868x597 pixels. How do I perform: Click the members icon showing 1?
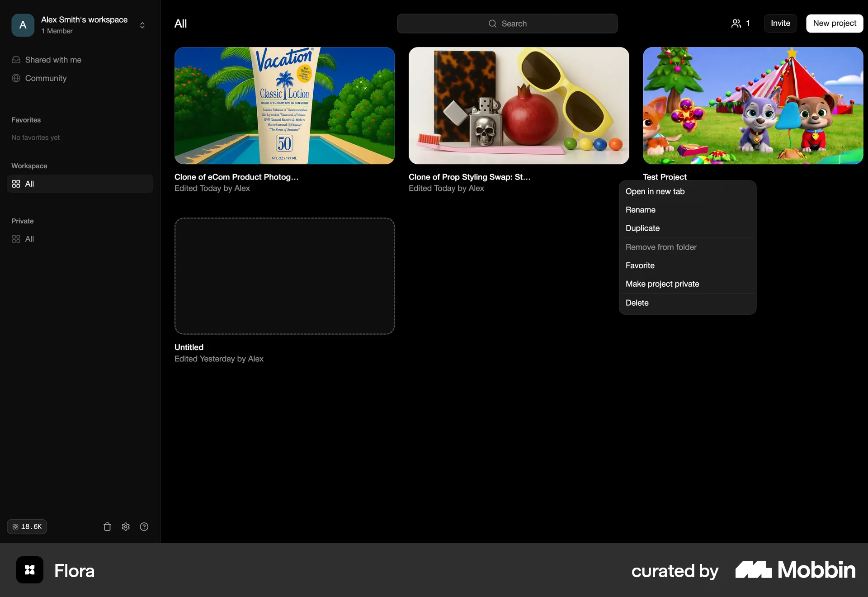tap(740, 23)
